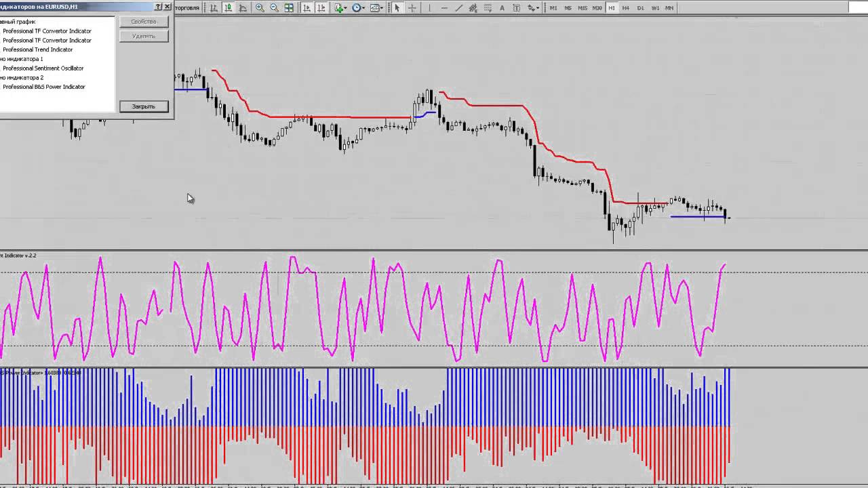Tile chart windows icon

[289, 8]
